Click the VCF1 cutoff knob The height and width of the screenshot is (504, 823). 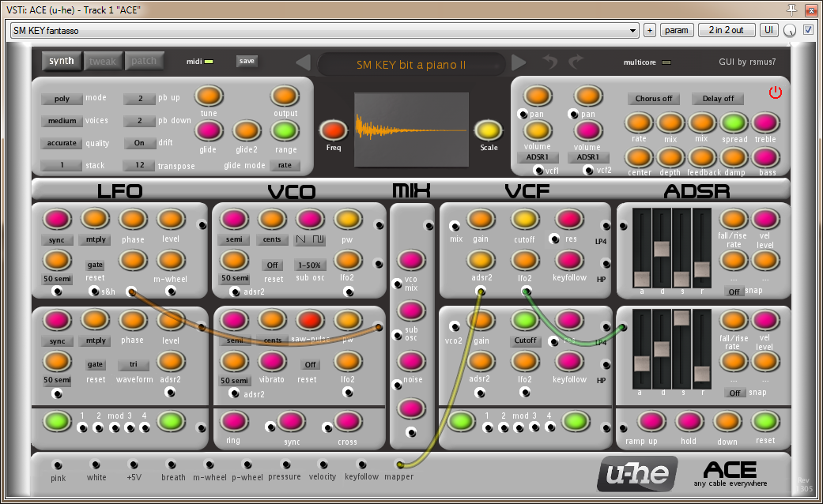pyautogui.click(x=525, y=220)
